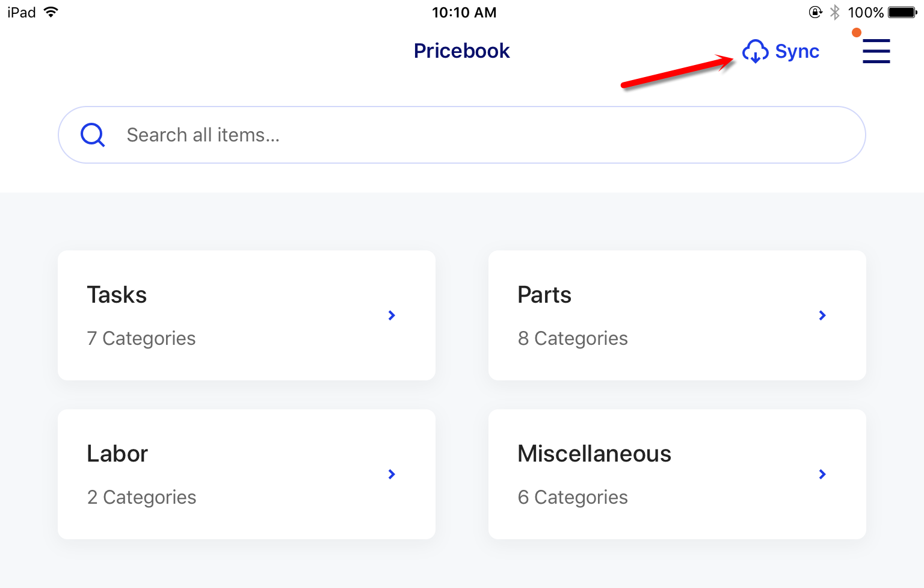Screen dimensions: 924x588
Task: Tap the 10:10 AM clock
Action: click(x=464, y=13)
